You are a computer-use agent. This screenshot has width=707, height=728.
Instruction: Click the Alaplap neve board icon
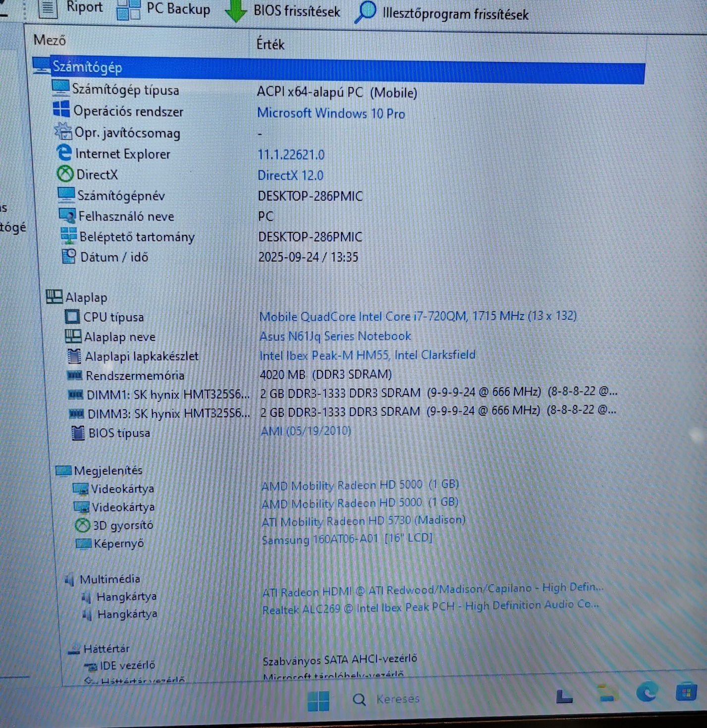pos(73,336)
